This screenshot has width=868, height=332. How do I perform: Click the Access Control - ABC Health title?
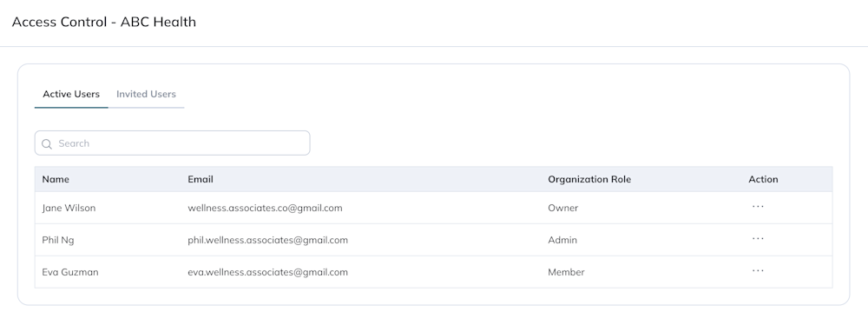pyautogui.click(x=104, y=23)
